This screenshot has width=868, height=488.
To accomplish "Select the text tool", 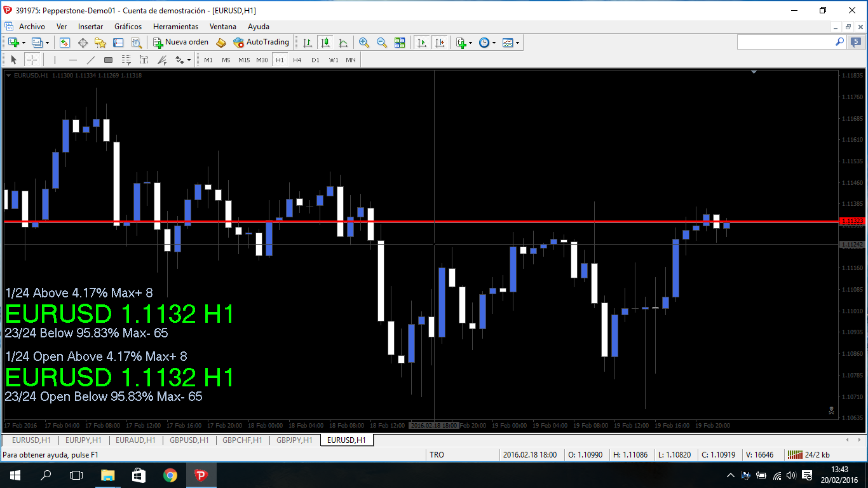I will [144, 60].
